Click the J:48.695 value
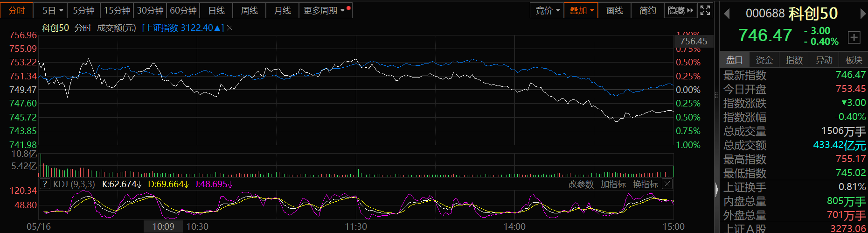868x233 pixels. tap(213, 184)
